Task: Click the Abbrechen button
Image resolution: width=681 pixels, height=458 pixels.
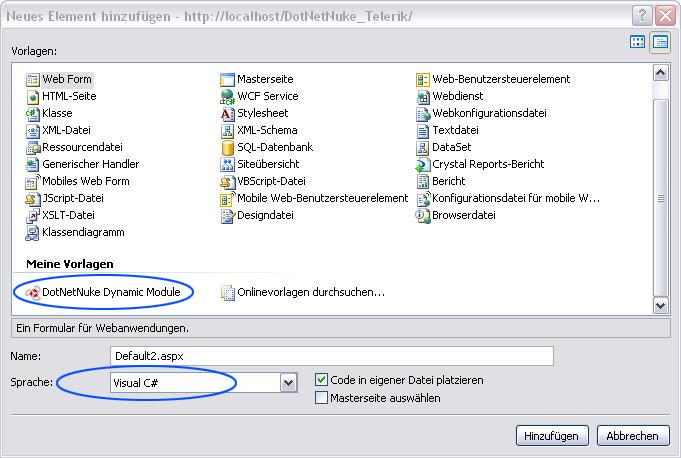Action: (x=633, y=436)
